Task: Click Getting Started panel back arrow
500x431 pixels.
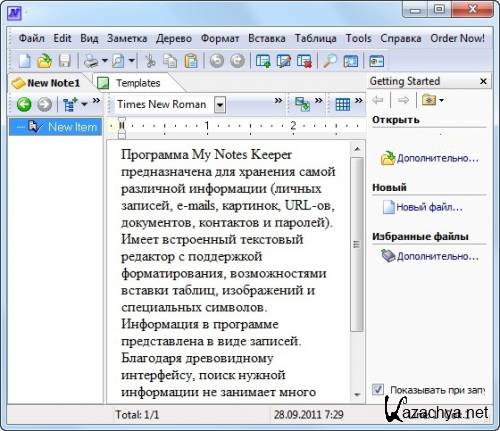Action: (378, 100)
